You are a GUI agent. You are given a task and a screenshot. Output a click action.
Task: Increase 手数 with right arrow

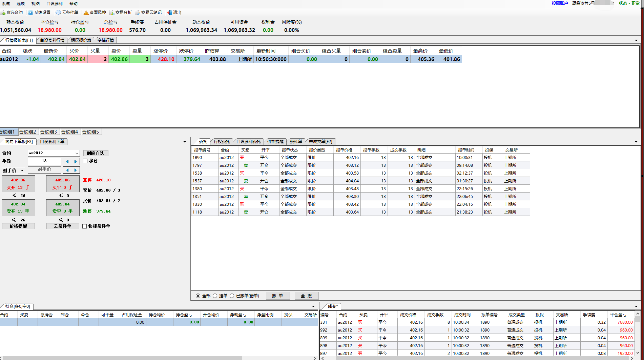(x=76, y=161)
